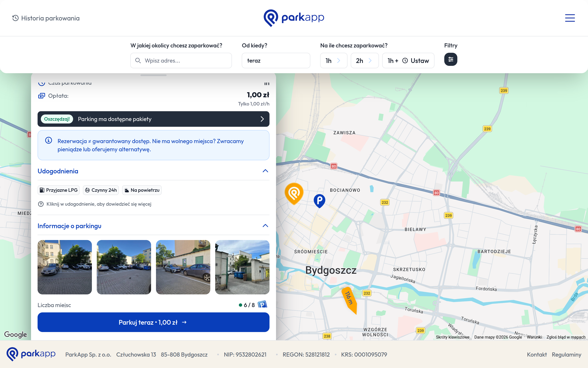Open the Oszczędzaj parking packages banner
The height and width of the screenshot is (368, 588).
pos(153,119)
